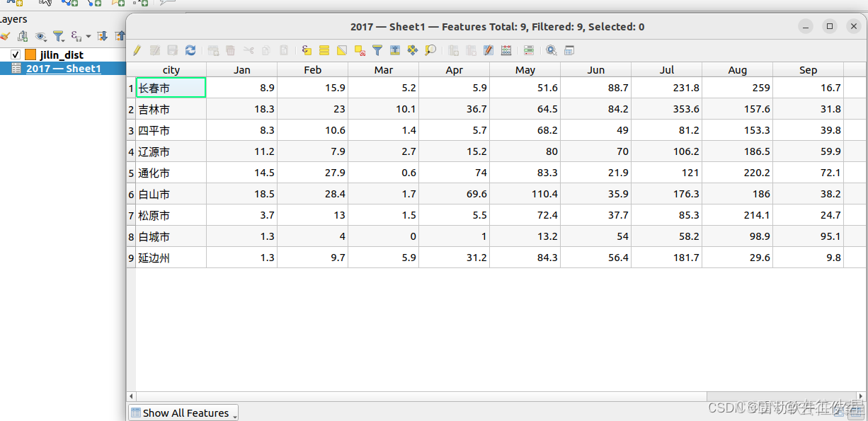This screenshot has width=868, height=421.
Task: Click add group icon in Layers panel
Action: (x=23, y=36)
